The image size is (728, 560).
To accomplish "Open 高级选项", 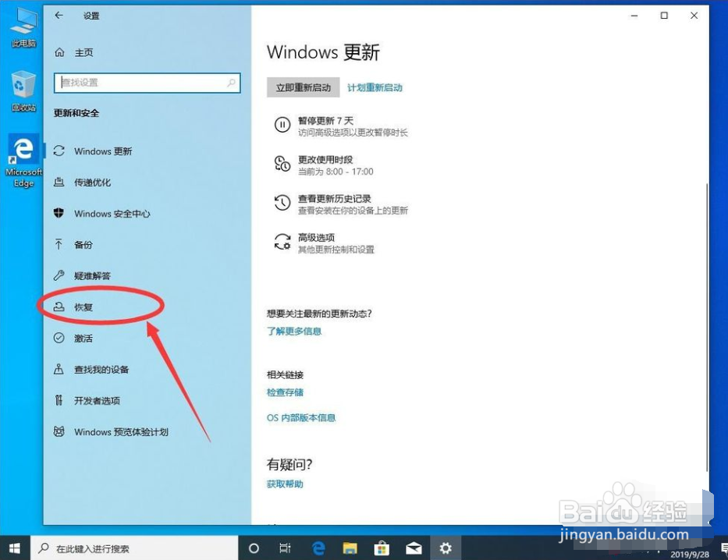I will 316,238.
